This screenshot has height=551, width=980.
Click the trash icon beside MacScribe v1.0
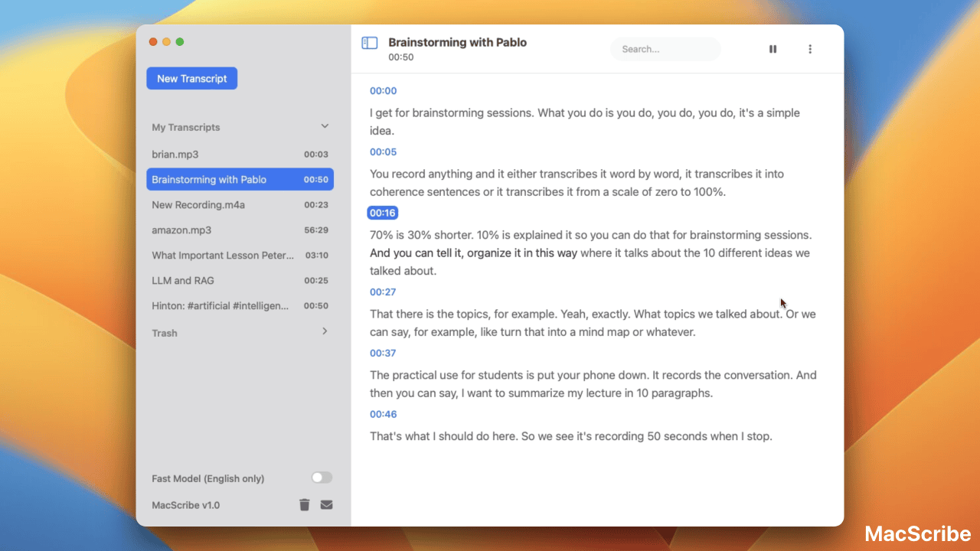(x=304, y=504)
